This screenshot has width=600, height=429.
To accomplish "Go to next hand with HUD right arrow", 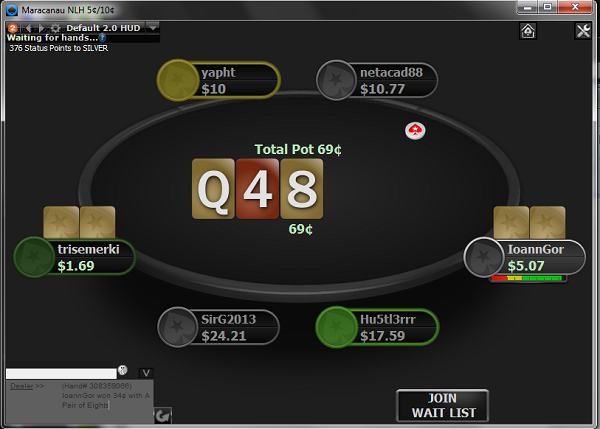I will tap(42, 28).
